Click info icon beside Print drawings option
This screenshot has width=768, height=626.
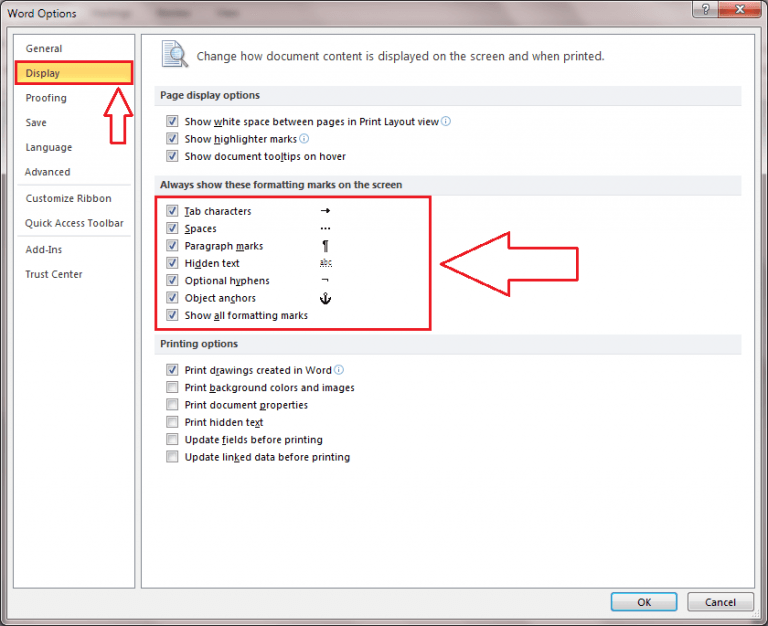click(338, 370)
